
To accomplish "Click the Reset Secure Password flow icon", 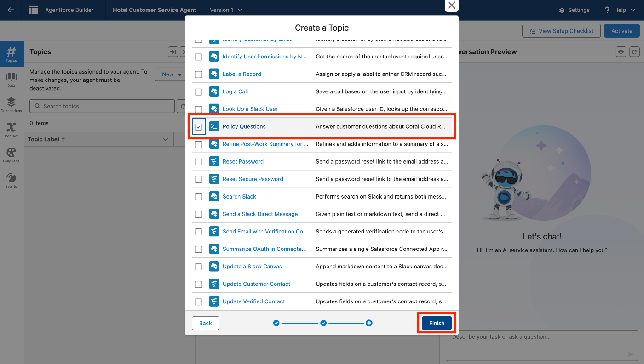I will [214, 179].
